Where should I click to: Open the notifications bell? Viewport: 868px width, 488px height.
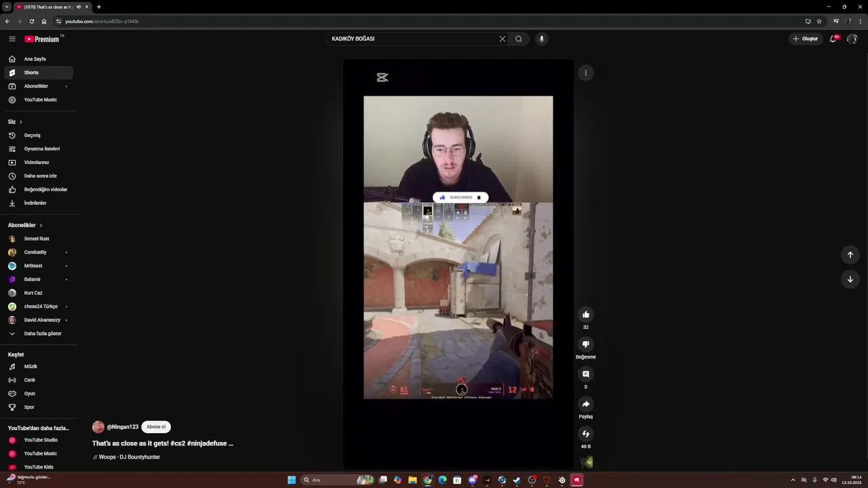833,39
